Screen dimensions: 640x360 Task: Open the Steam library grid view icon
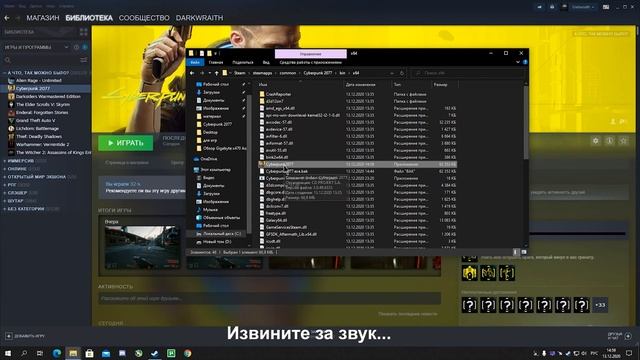pos(84,32)
